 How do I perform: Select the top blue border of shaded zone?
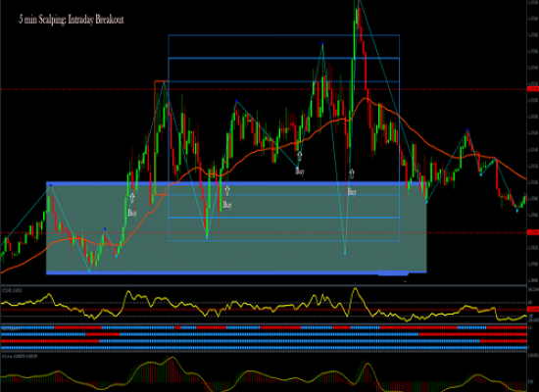point(236,184)
